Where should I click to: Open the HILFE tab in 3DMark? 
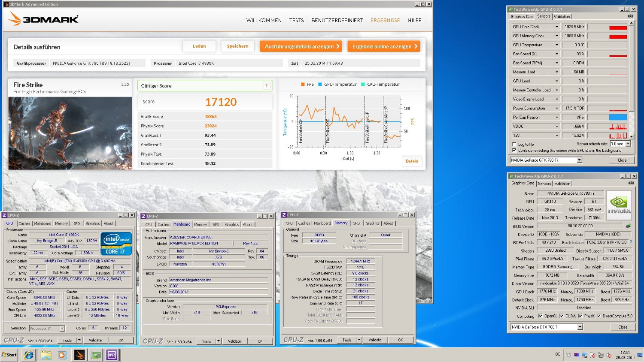coord(415,20)
